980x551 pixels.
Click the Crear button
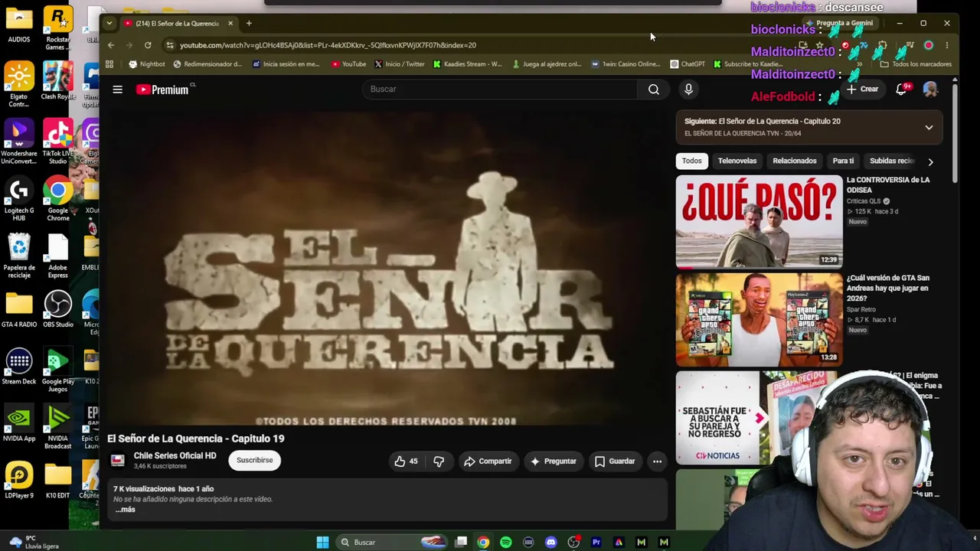click(862, 90)
